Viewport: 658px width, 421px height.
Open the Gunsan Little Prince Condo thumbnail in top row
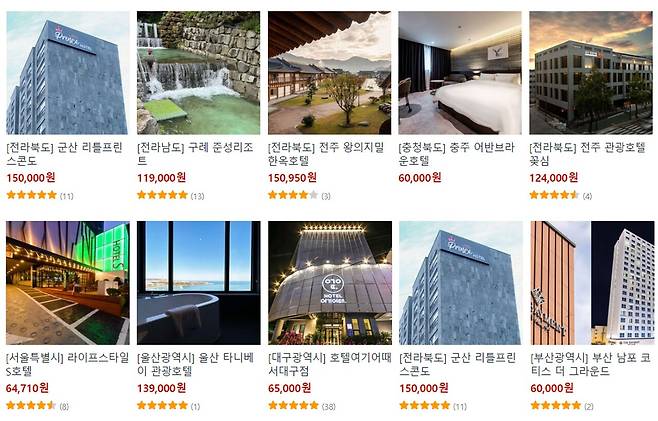tap(67, 73)
